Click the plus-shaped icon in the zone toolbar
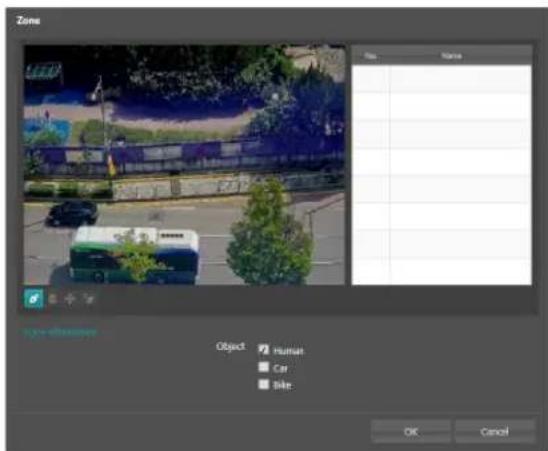Screen dimensions: 548x451 tap(70, 299)
